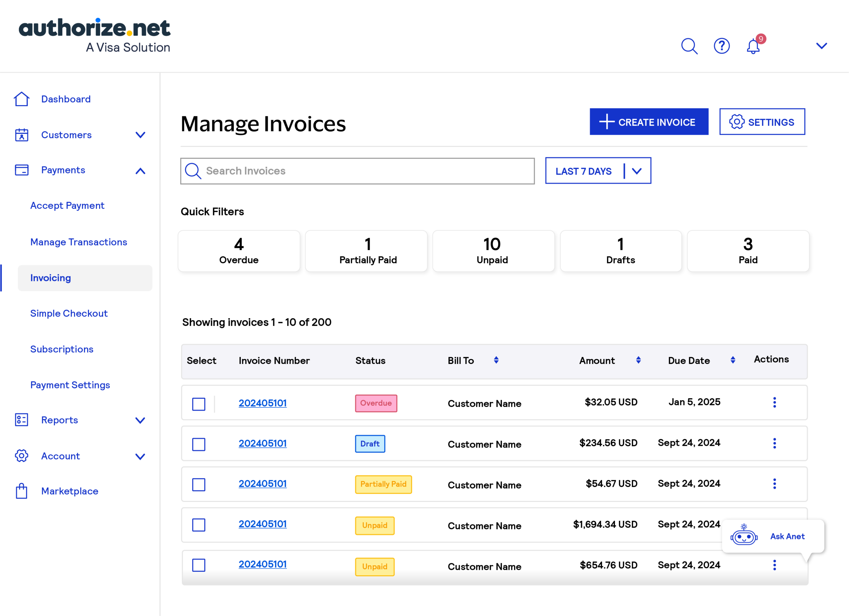This screenshot has width=849, height=616.
Task: Open actions menu for the Partially Paid invoice
Action: (x=774, y=484)
